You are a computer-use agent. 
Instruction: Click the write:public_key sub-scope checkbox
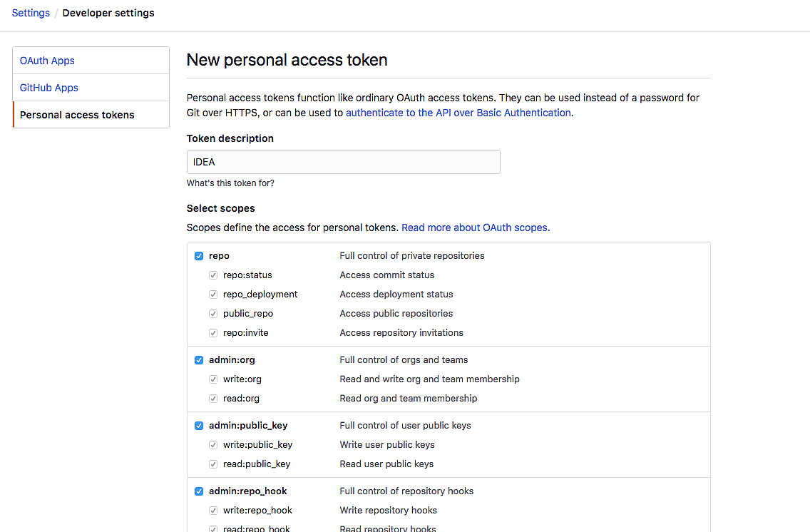pos(213,445)
